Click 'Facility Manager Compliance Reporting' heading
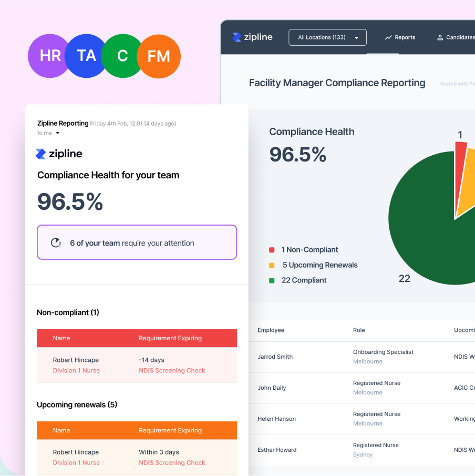This screenshot has width=475, height=476. (337, 83)
